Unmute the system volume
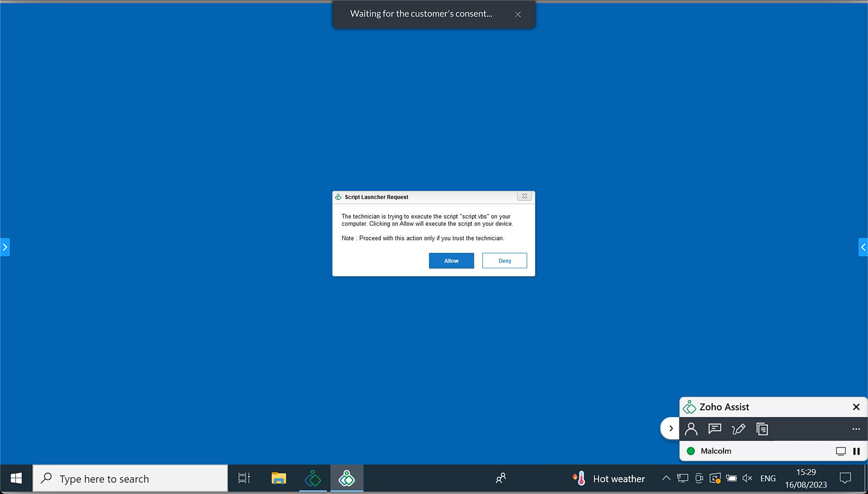The width and height of the screenshot is (868, 494). (x=747, y=478)
